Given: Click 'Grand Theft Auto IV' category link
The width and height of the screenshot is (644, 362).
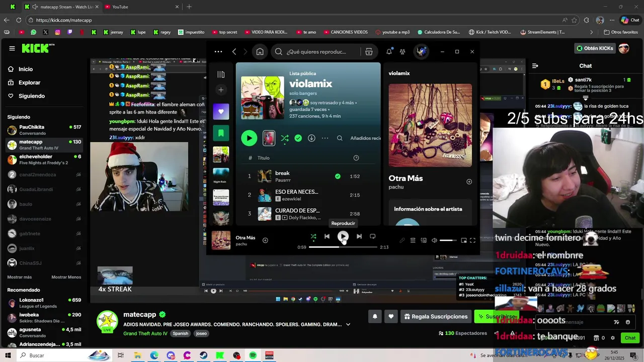Looking at the screenshot, I should coord(145,333).
